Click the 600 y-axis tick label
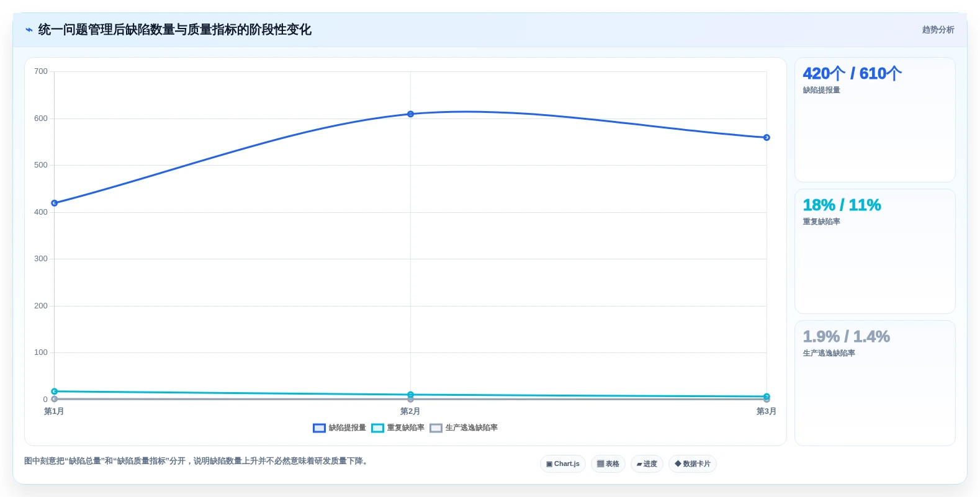 [41, 119]
